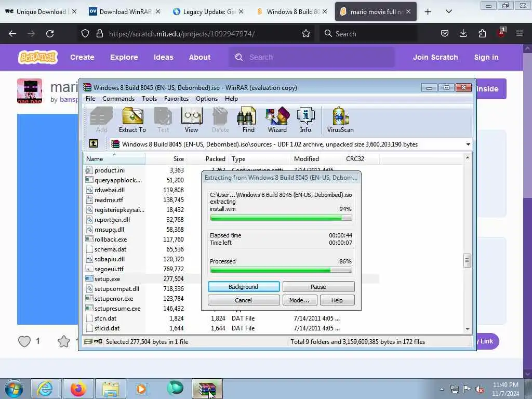Expand the Firefox list all tabs chevron
532x399 pixels.
[x=448, y=11]
